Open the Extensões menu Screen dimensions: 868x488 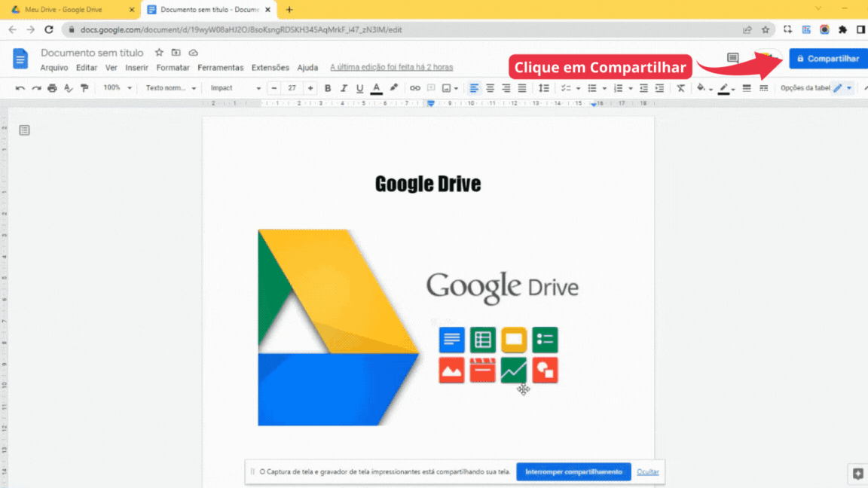pyautogui.click(x=270, y=68)
